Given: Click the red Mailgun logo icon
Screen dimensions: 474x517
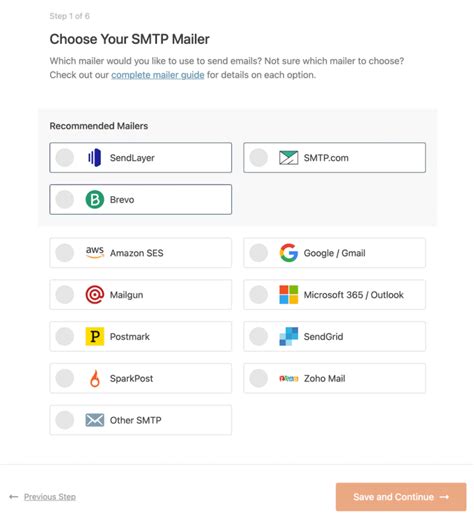Looking at the screenshot, I should [95, 295].
